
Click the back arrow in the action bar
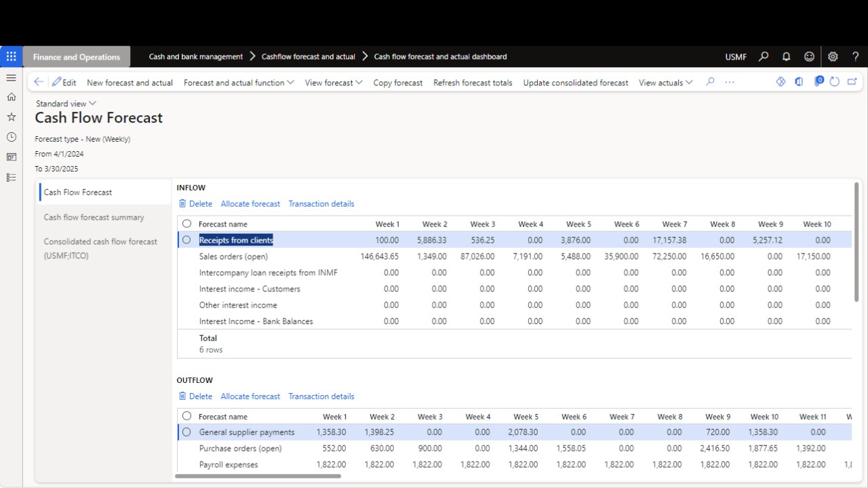pos(39,82)
